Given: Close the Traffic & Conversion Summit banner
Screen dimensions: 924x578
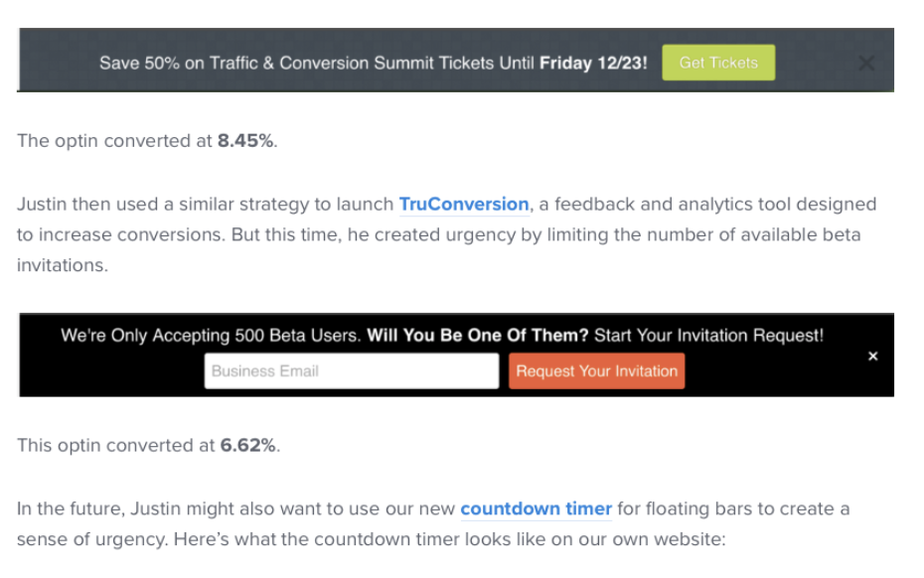Looking at the screenshot, I should click(865, 63).
